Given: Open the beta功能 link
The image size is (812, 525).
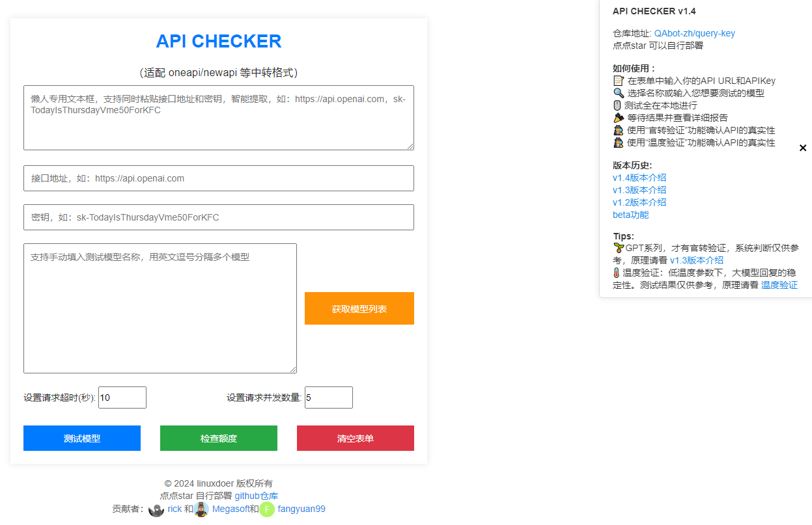Looking at the screenshot, I should point(630,215).
